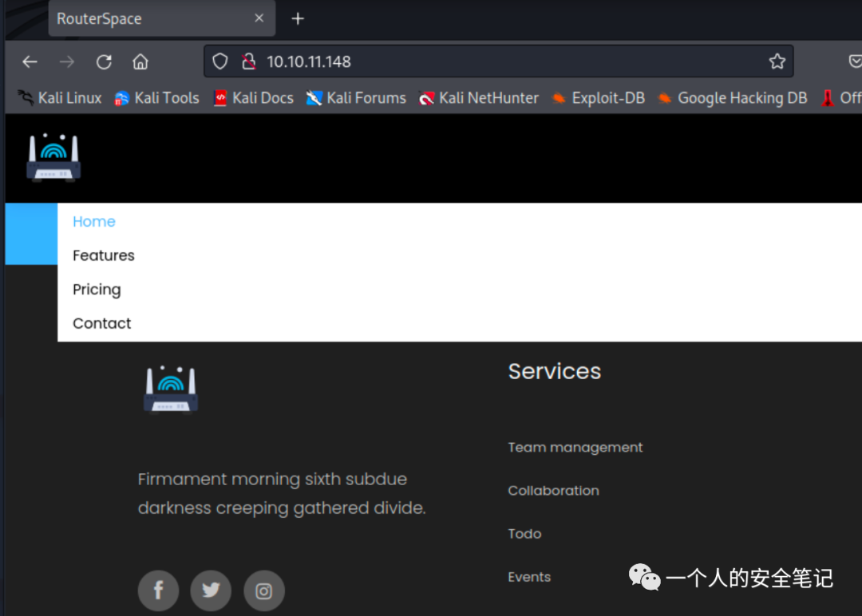Click the forward navigation arrow

point(66,62)
